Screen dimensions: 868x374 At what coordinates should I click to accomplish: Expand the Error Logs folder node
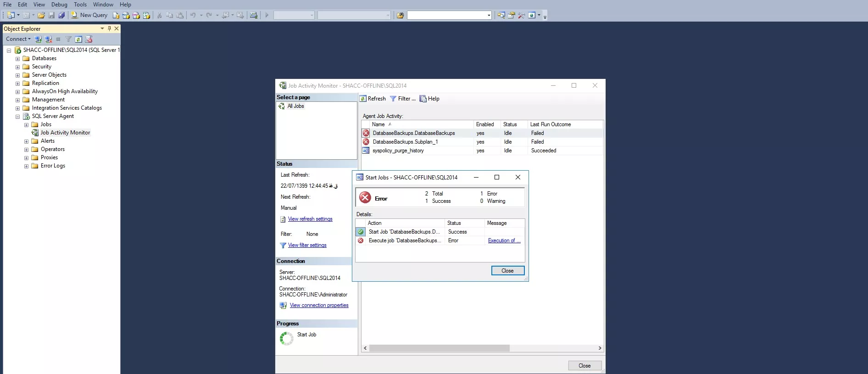(26, 166)
